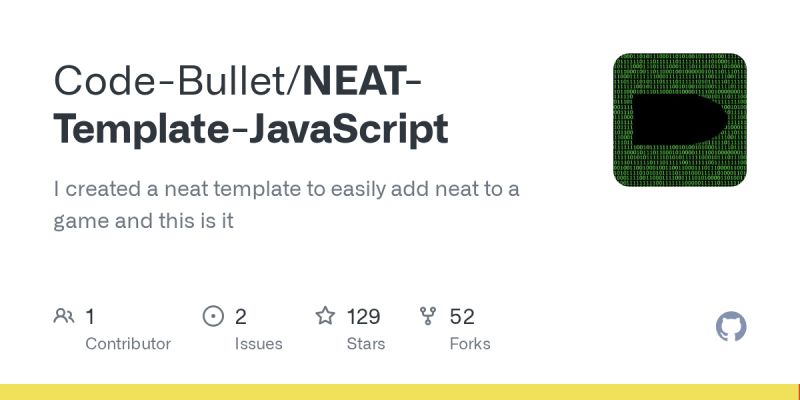Open the Contributor label

(128, 344)
